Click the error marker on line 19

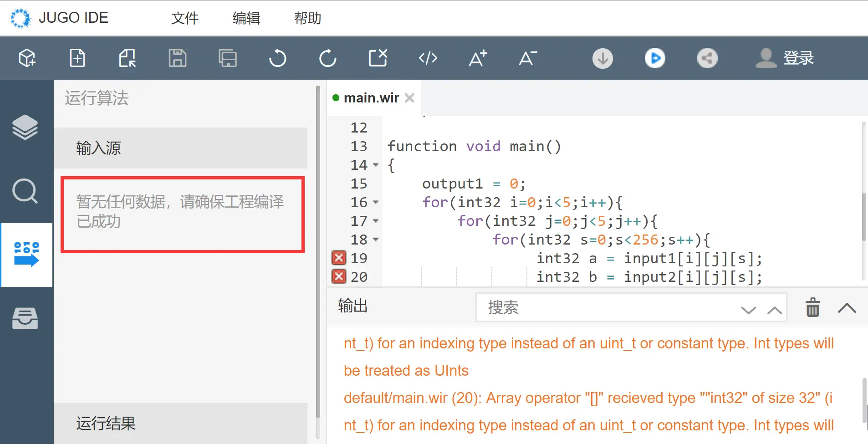[x=339, y=258]
